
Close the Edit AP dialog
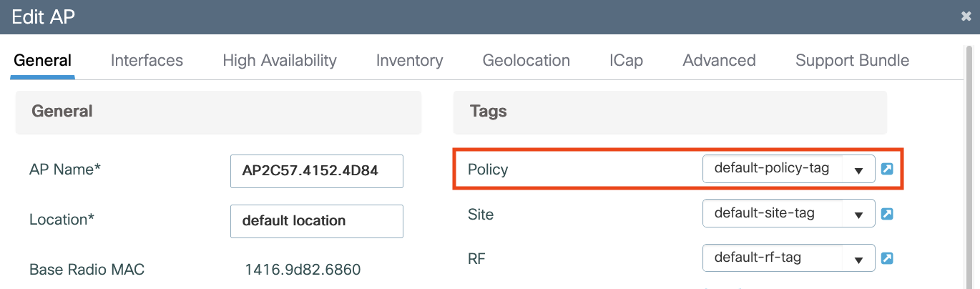[x=966, y=16]
